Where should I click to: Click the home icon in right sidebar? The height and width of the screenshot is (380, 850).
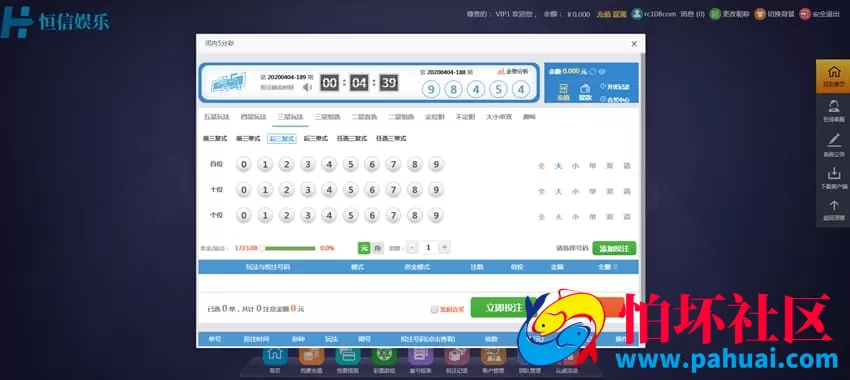pos(833,72)
